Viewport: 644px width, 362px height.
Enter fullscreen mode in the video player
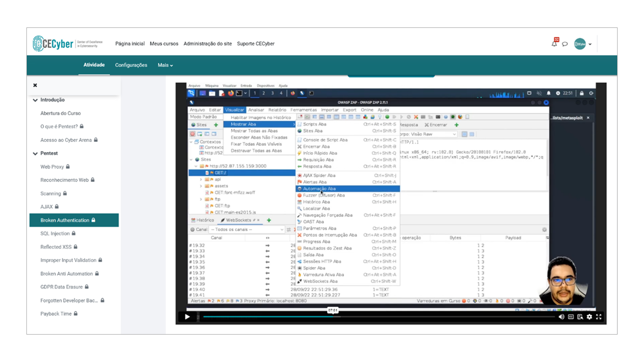599,317
